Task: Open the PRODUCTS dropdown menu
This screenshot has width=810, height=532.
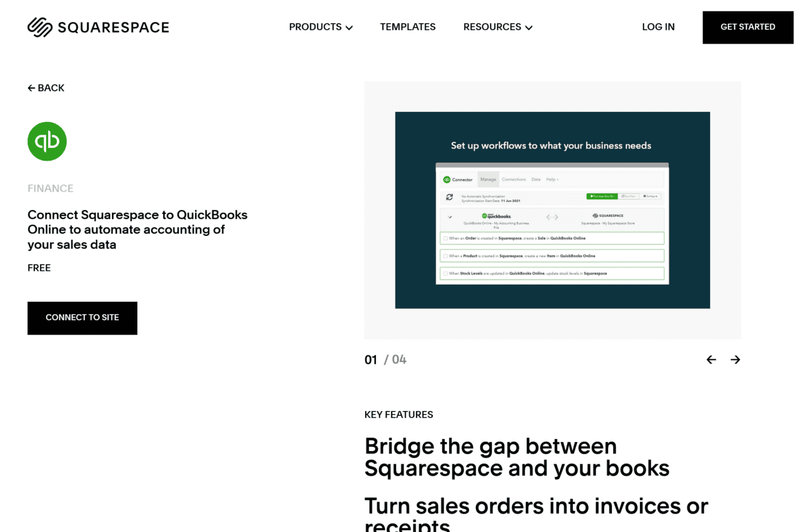Action: [x=321, y=27]
